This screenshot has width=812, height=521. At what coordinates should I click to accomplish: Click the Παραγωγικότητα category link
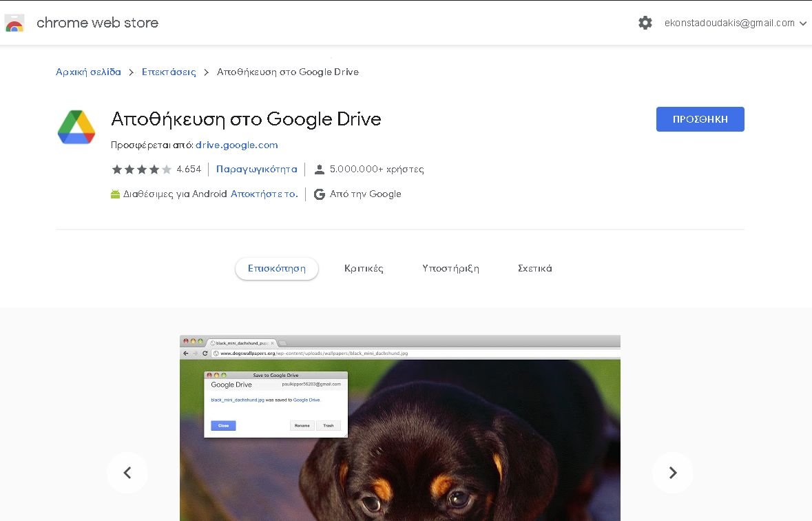pos(256,168)
